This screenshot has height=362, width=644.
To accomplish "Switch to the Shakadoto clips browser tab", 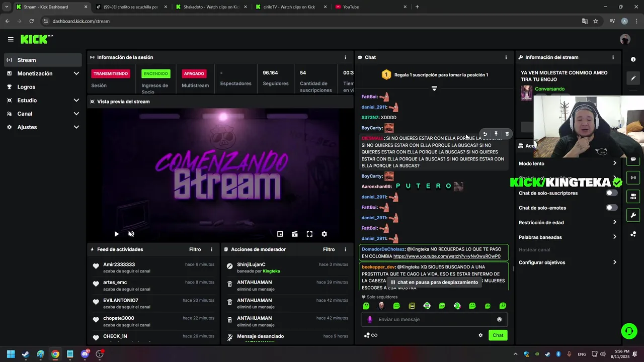I will [210, 7].
